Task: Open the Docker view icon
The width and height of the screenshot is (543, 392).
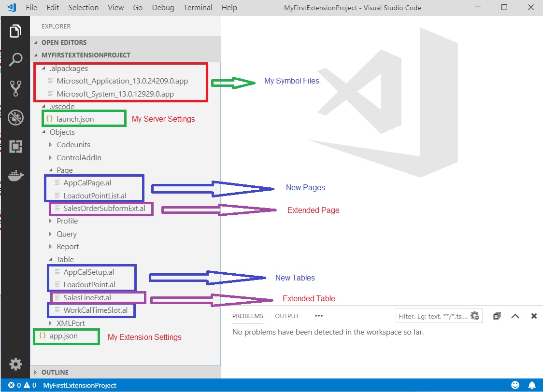Action: [15, 175]
